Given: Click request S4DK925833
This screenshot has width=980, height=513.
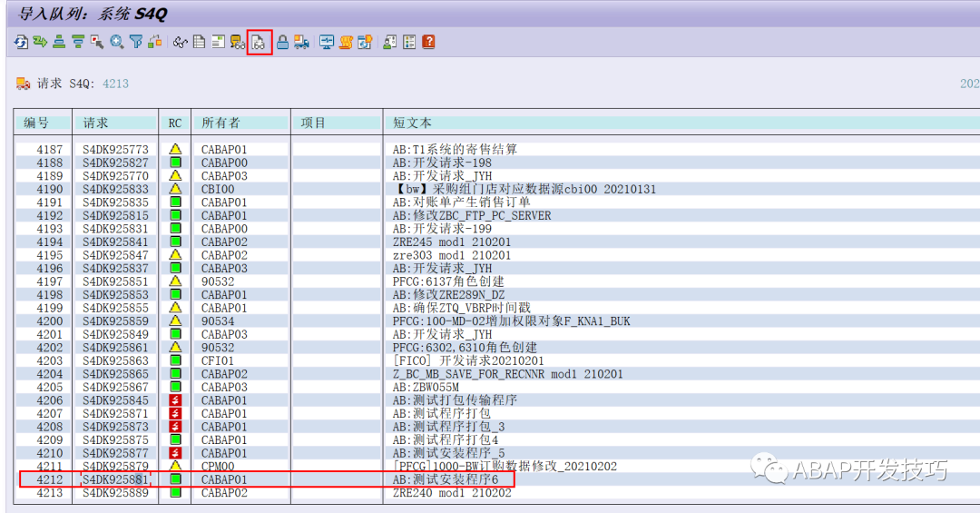Looking at the screenshot, I should click(x=115, y=189).
